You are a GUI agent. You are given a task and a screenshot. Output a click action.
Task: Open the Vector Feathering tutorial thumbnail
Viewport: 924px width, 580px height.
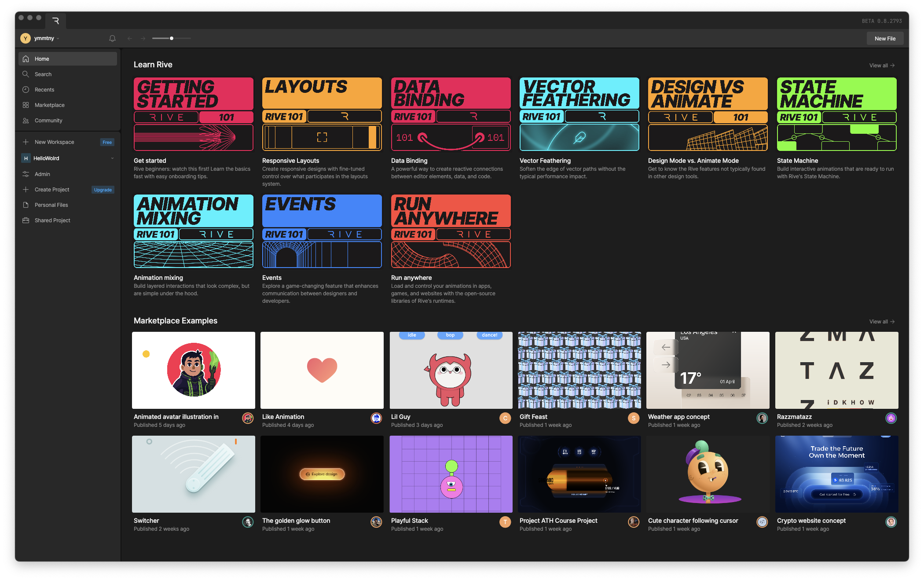(x=579, y=114)
